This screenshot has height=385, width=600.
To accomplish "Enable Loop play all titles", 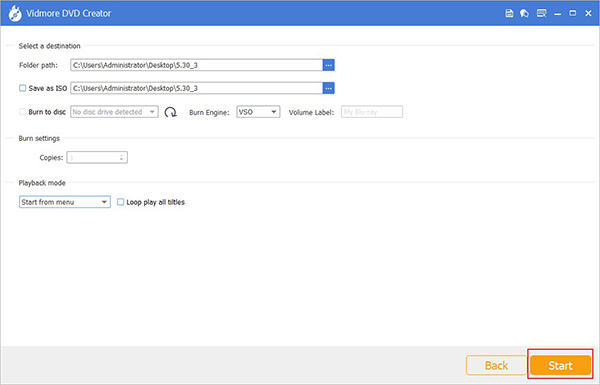I will (120, 202).
